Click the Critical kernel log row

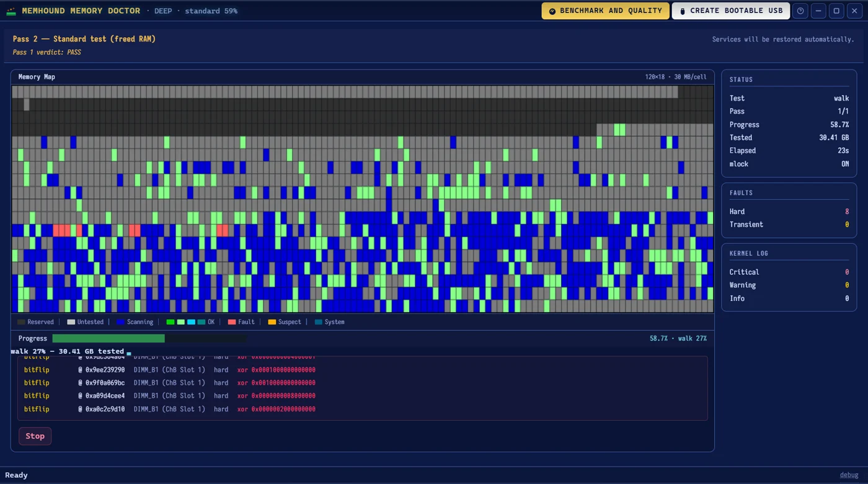pyautogui.click(x=789, y=272)
